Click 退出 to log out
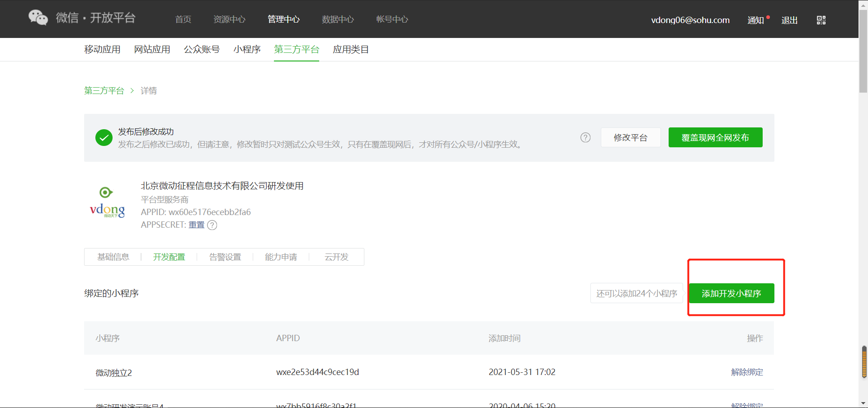 (789, 20)
